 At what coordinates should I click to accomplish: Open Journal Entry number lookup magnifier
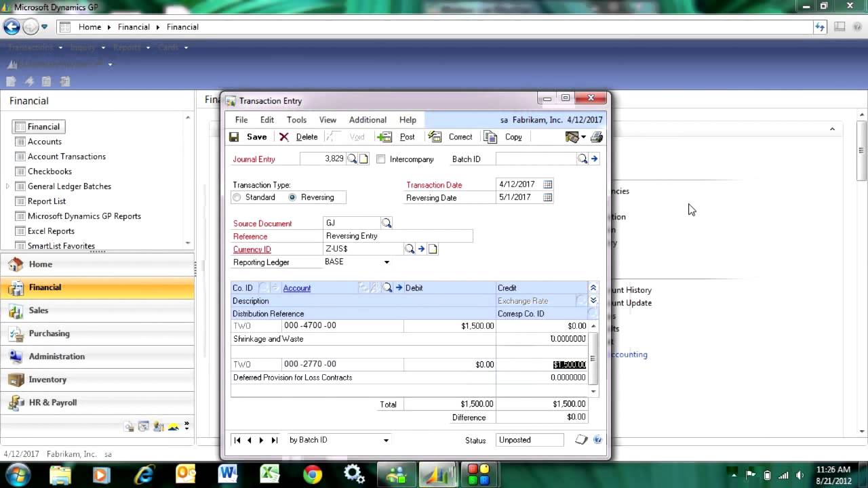(x=352, y=159)
